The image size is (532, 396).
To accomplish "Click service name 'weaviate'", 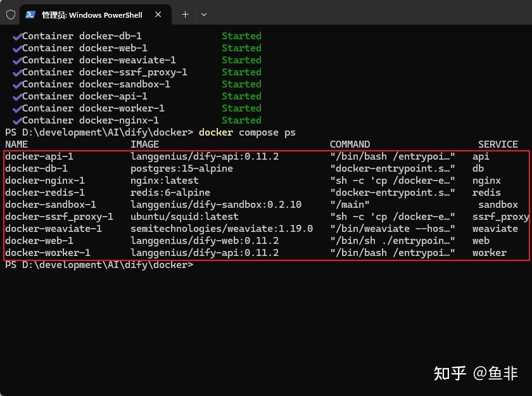I will 495,229.
